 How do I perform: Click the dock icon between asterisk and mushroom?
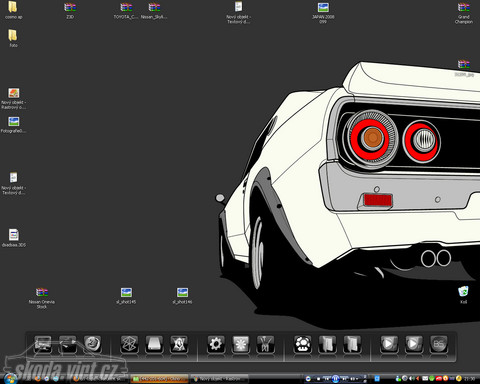(x=265, y=344)
